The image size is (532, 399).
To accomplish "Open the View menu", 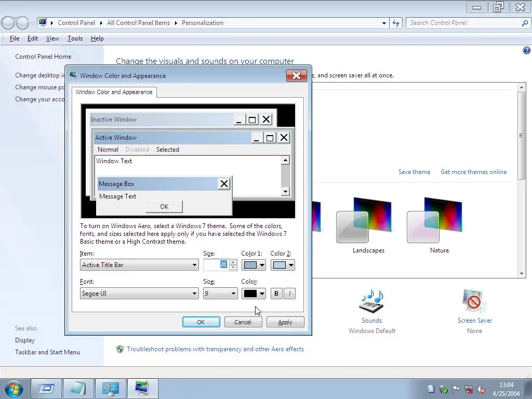I will (52, 38).
